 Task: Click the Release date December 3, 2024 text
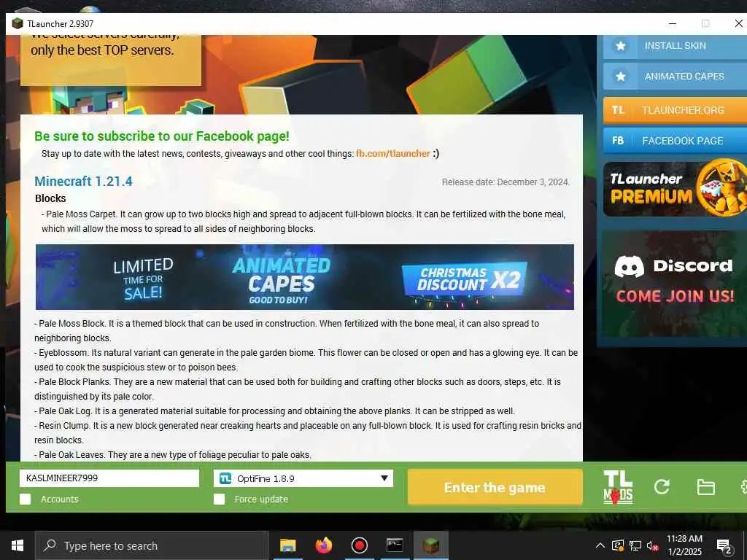(x=506, y=182)
